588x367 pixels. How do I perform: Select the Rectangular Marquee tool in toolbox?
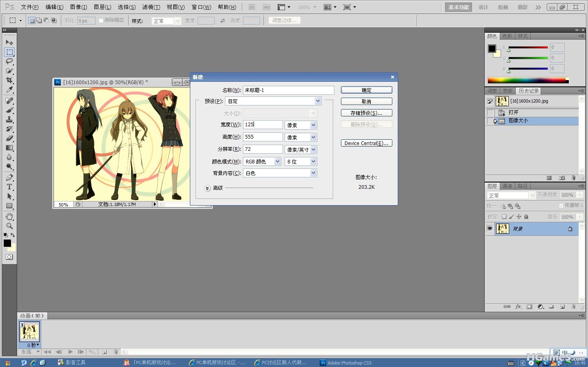click(x=9, y=52)
